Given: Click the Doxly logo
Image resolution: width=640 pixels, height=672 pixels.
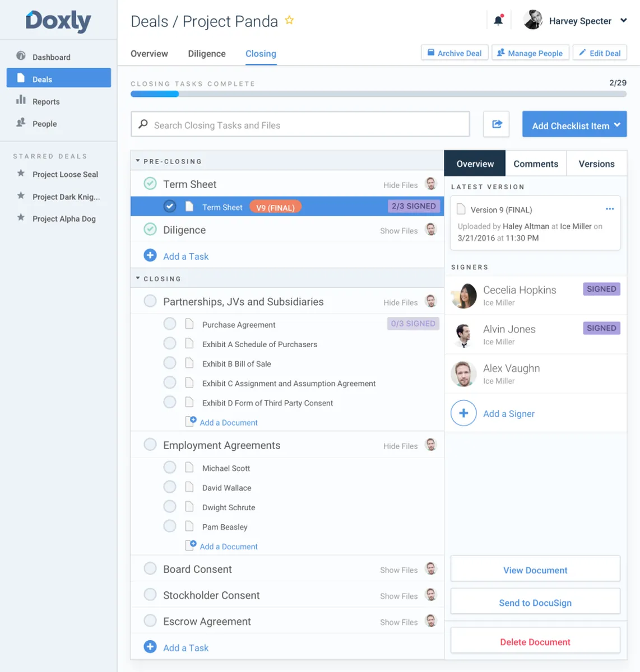Looking at the screenshot, I should tap(58, 21).
